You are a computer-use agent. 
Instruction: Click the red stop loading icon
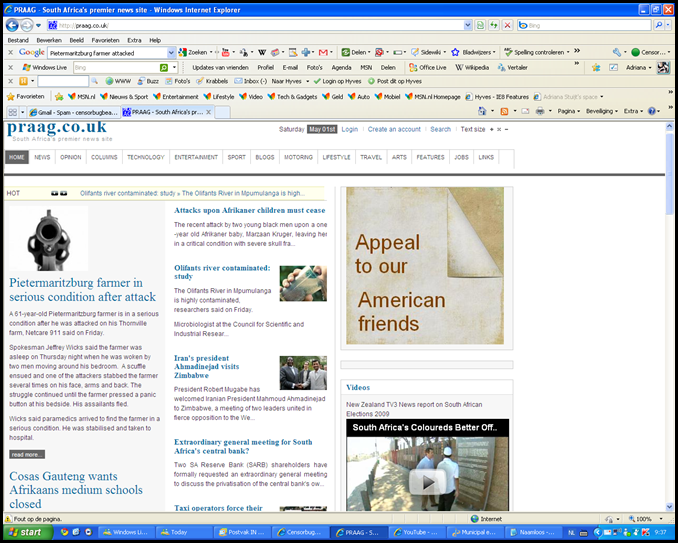(507, 26)
